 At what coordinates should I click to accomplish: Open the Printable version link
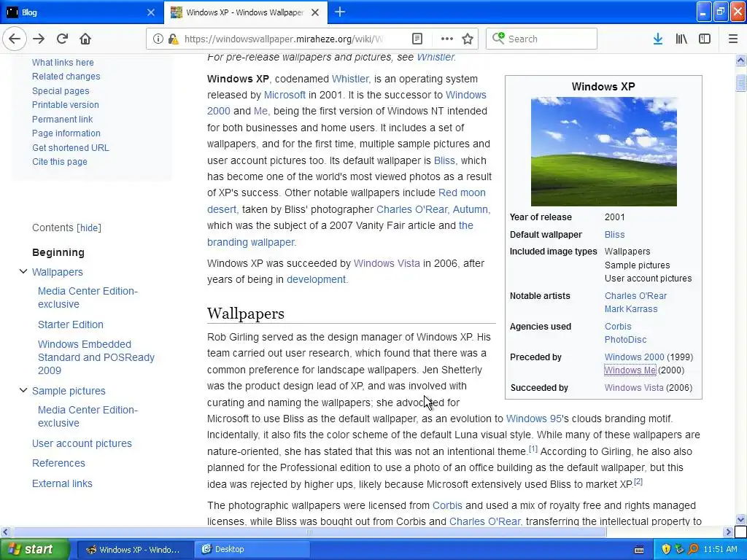coord(65,104)
